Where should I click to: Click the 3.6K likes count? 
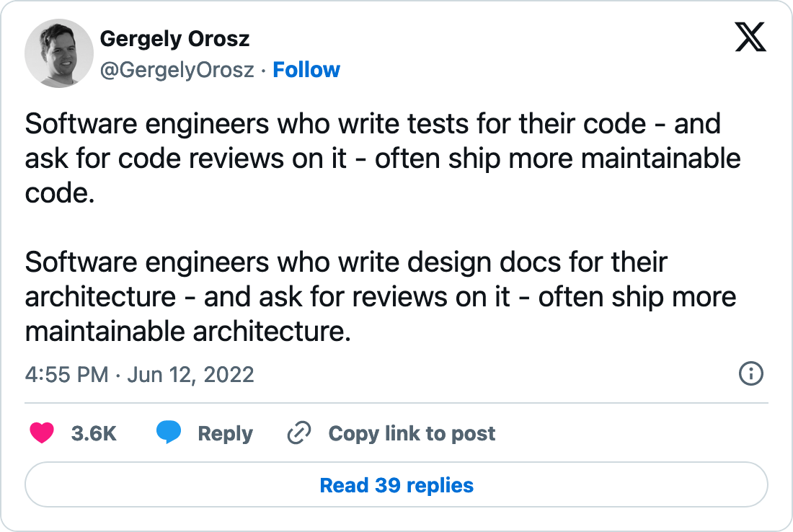(94, 433)
